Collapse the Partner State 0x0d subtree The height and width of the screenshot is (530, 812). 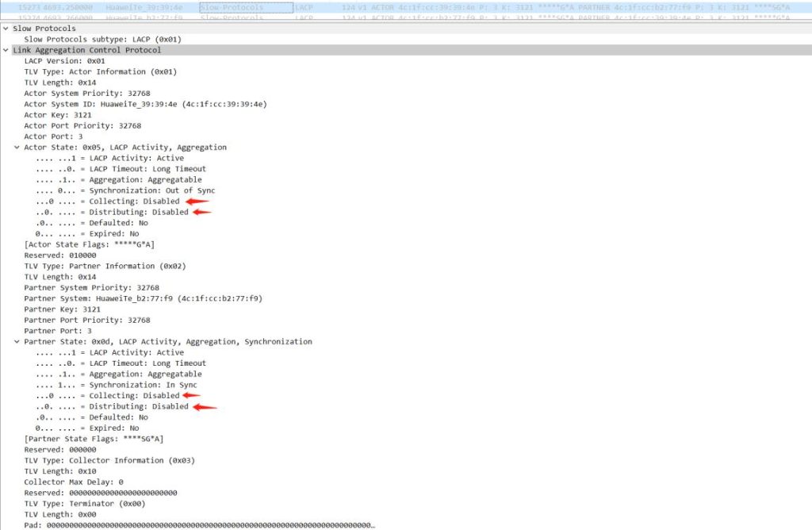17,342
